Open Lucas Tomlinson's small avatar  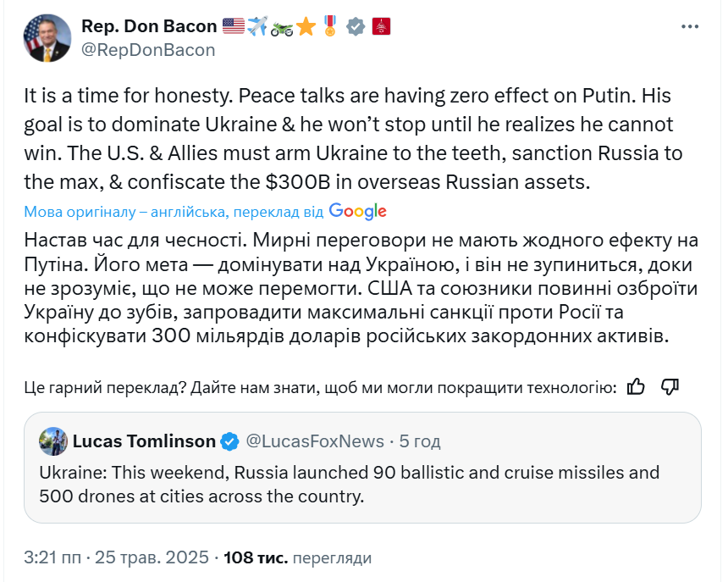click(x=53, y=441)
